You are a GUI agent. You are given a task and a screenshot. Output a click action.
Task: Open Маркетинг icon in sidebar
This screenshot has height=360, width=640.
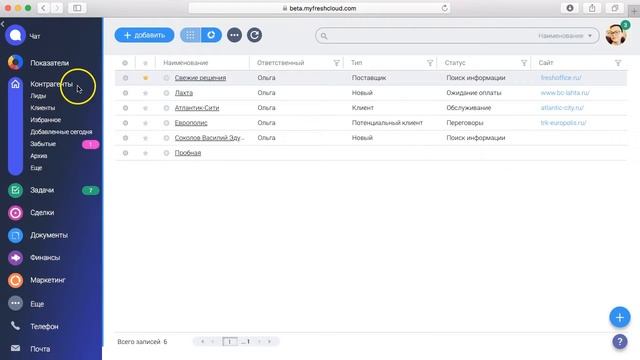click(15, 280)
